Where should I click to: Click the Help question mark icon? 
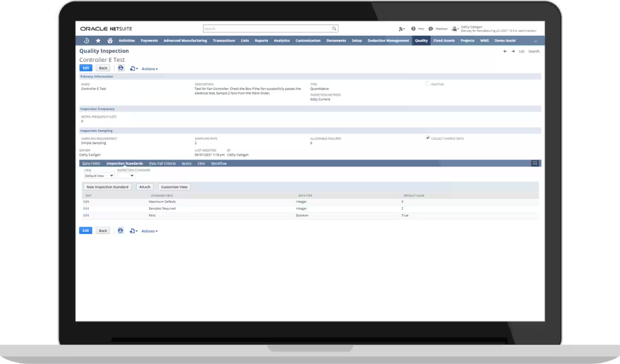pyautogui.click(x=413, y=29)
